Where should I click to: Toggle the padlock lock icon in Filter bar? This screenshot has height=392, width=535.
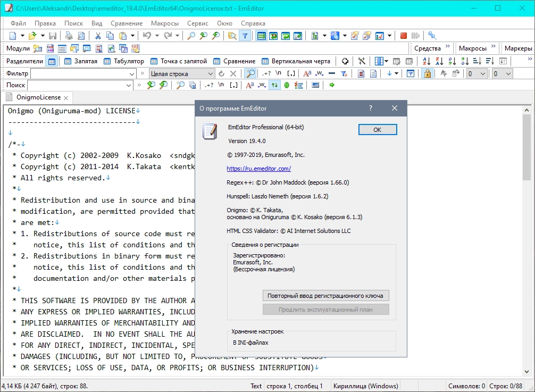point(427,74)
